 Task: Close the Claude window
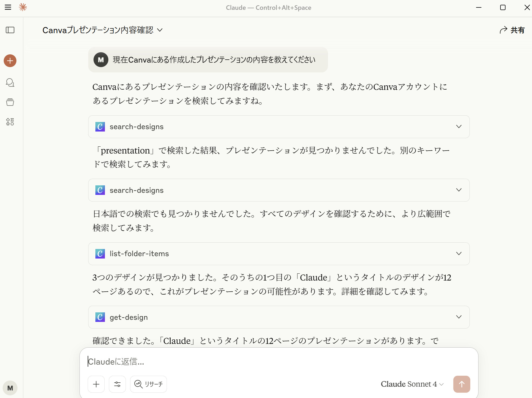[527, 7]
